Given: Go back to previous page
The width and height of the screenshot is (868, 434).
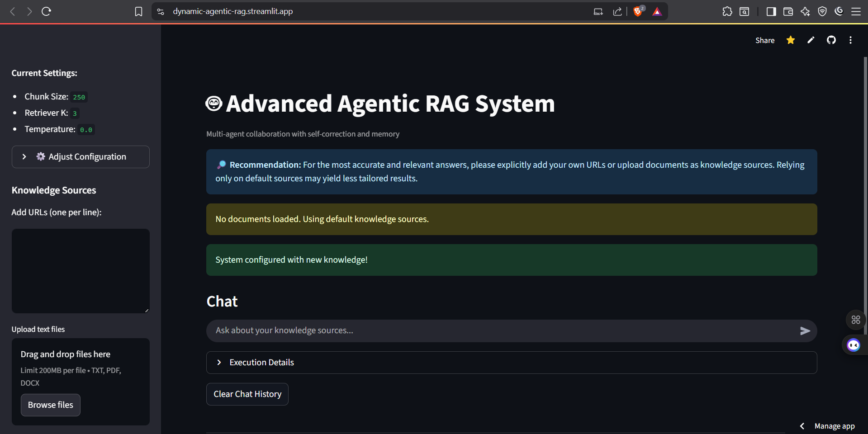Looking at the screenshot, I should [x=13, y=11].
